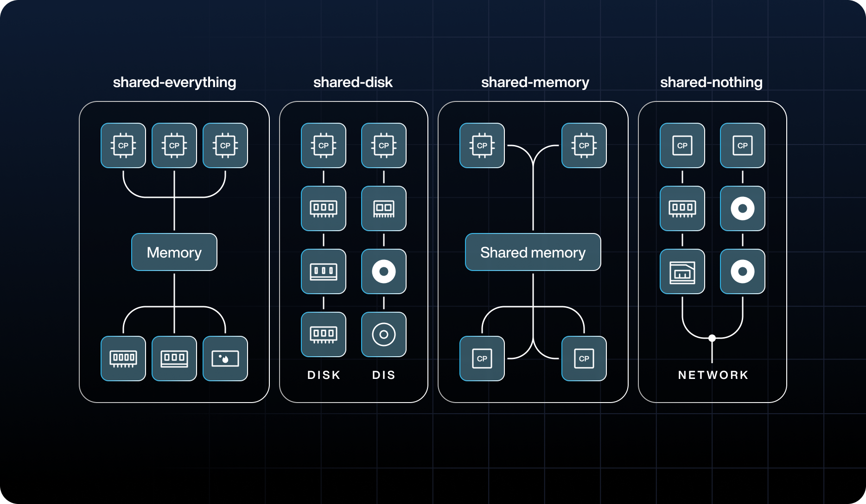Select the middle CP chip in shared-everything
866x504 pixels.
tap(174, 145)
